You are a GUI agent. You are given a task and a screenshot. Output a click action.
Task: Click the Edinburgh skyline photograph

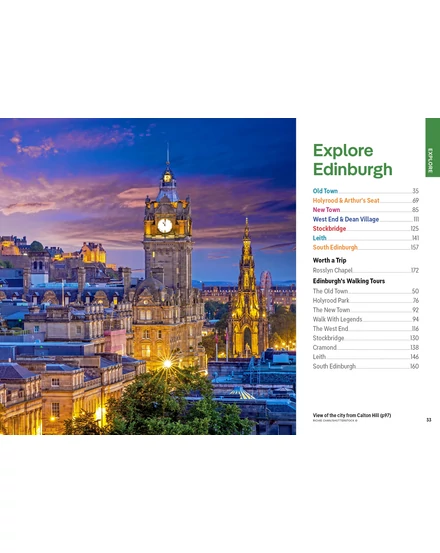click(148, 276)
